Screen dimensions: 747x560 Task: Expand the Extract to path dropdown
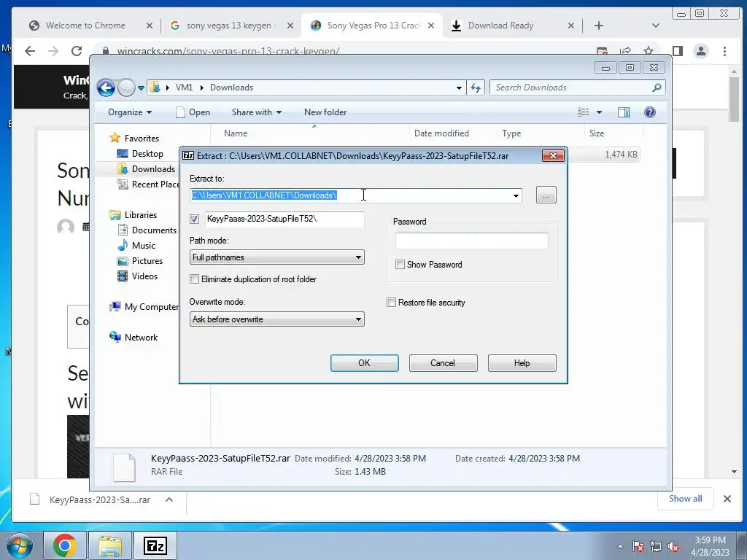click(x=516, y=195)
